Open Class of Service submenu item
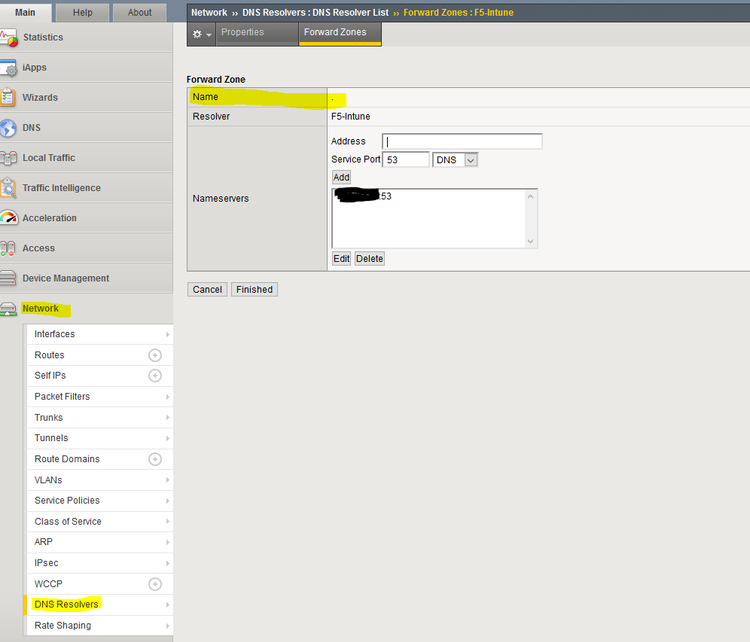The width and height of the screenshot is (750, 642). pyautogui.click(x=68, y=521)
